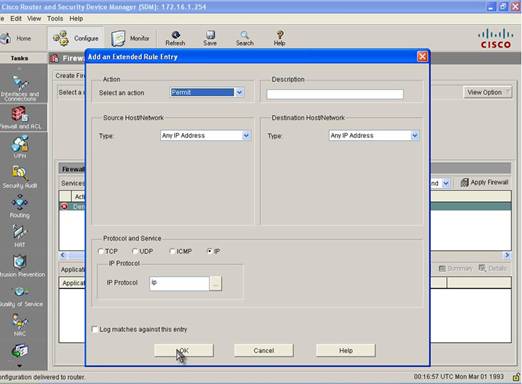Viewport: 522px width, 384px height.
Task: Click the lock icon in status bar
Action: (x=516, y=377)
